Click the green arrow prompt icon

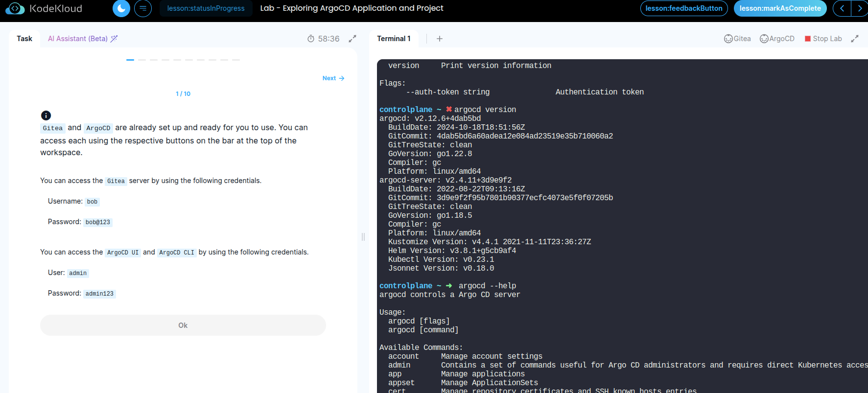[449, 286]
